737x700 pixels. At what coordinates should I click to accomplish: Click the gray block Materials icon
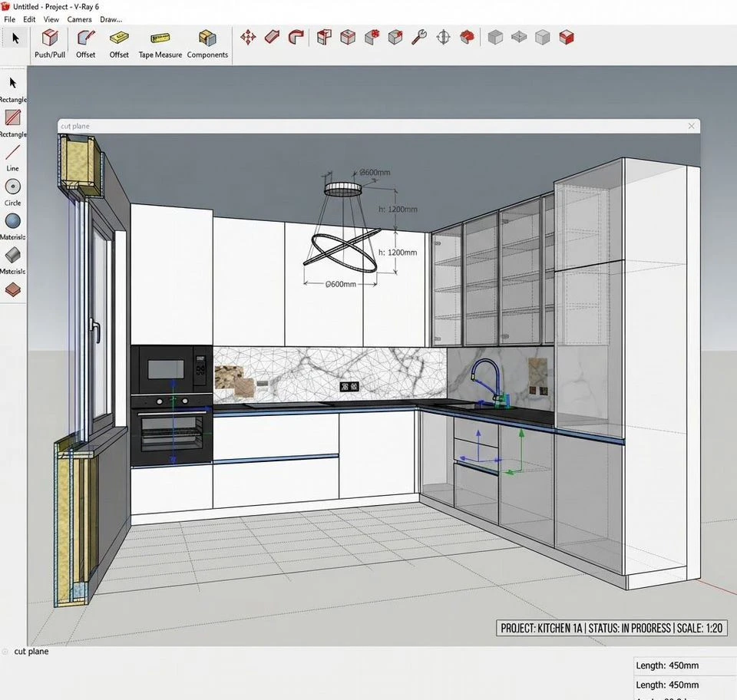tap(13, 255)
